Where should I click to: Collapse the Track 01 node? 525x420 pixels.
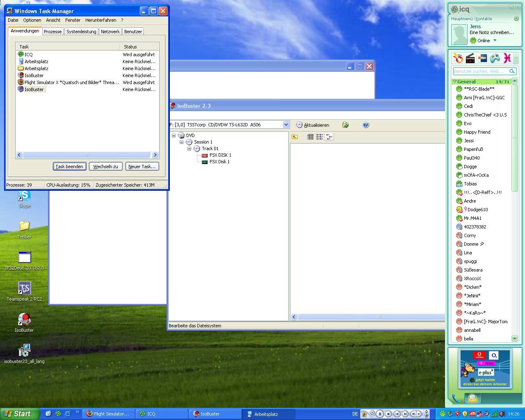coord(189,148)
